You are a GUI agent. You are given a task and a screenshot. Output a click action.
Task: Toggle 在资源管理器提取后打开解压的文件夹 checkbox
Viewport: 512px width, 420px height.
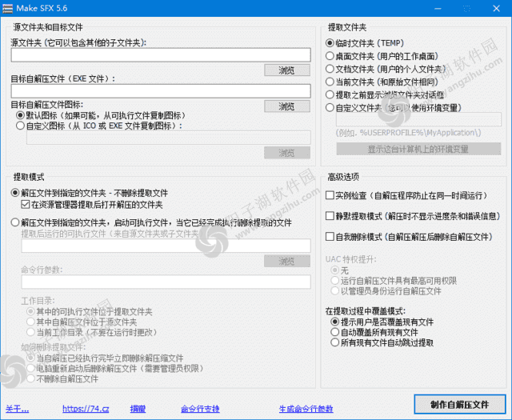[x=26, y=205]
